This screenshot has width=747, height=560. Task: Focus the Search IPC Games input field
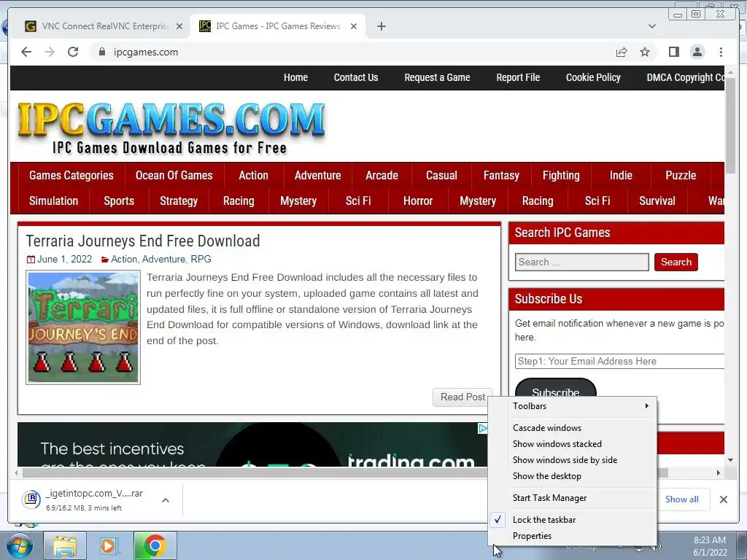(x=581, y=262)
